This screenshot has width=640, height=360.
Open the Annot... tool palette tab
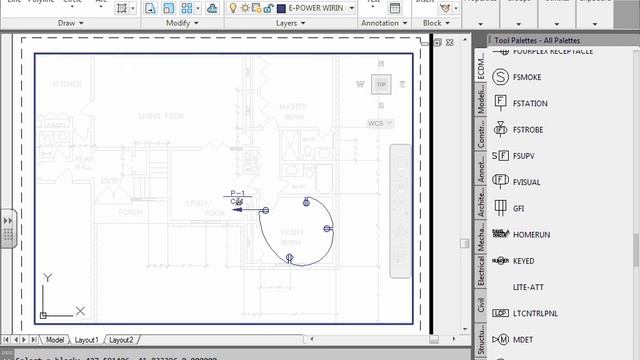click(481, 169)
